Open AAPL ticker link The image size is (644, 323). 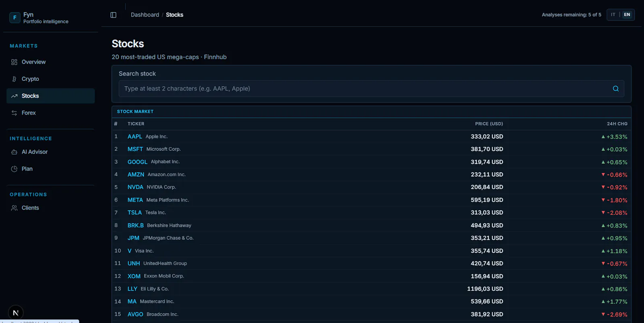click(135, 137)
